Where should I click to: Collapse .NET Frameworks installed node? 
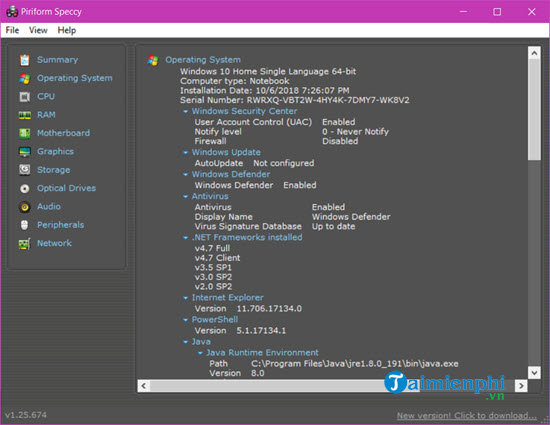pyautogui.click(x=186, y=238)
